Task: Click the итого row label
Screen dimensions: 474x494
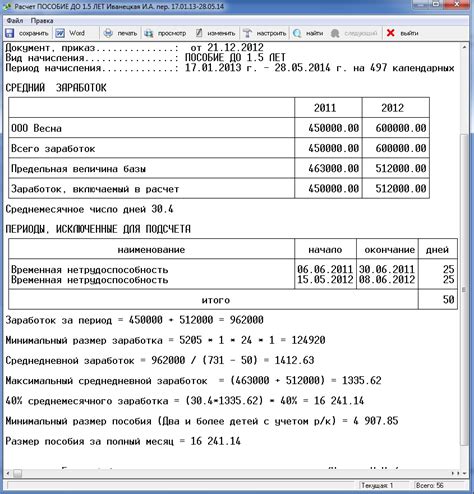Action: 216,300
